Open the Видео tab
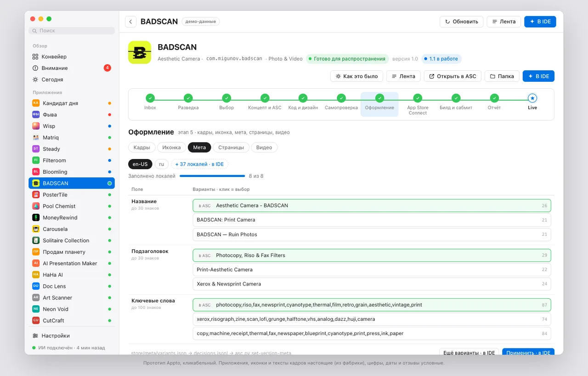The width and height of the screenshot is (588, 376). pos(264,148)
